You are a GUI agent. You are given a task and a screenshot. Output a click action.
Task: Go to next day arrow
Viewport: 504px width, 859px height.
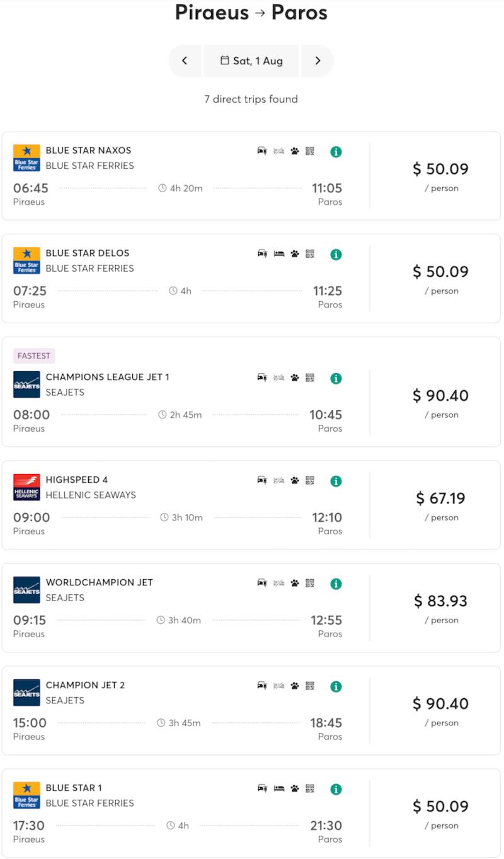point(318,61)
